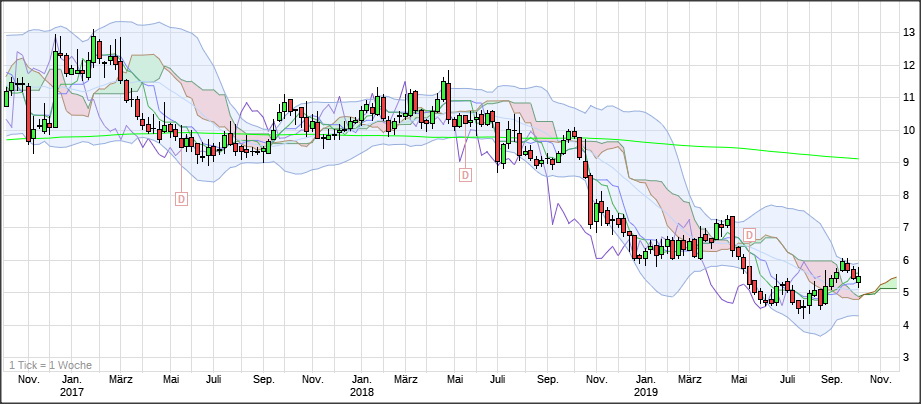The image size is (921, 404).
Task: Select the price label 13 on axis
Action: pos(908,32)
